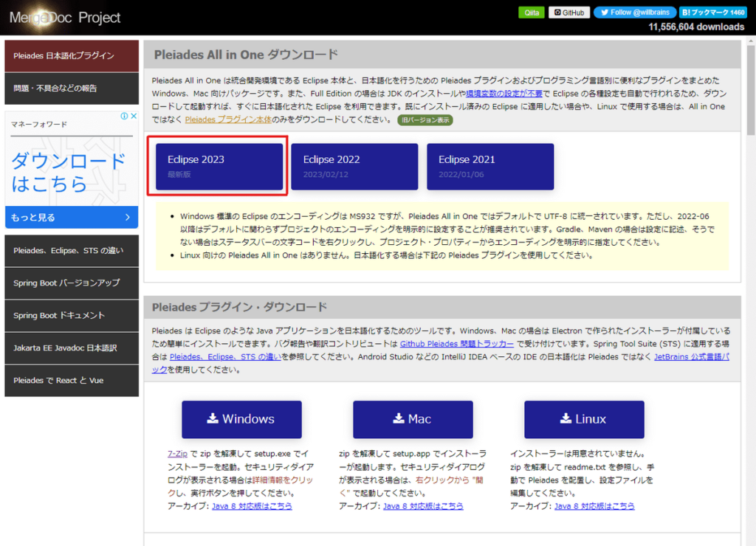Open the GitHub badge button
This screenshot has height=546, width=756.
tap(569, 13)
